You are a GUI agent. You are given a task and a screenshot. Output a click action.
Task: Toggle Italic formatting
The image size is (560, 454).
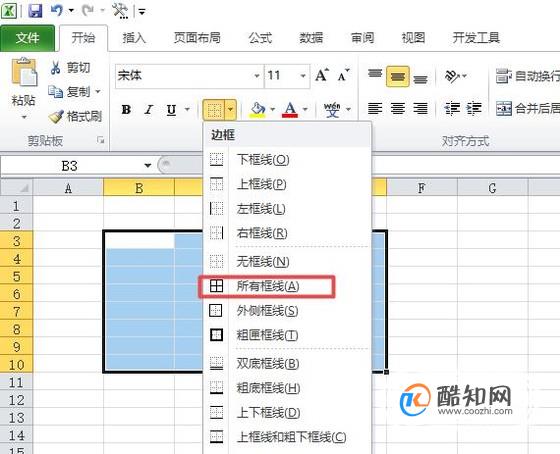coord(149,109)
